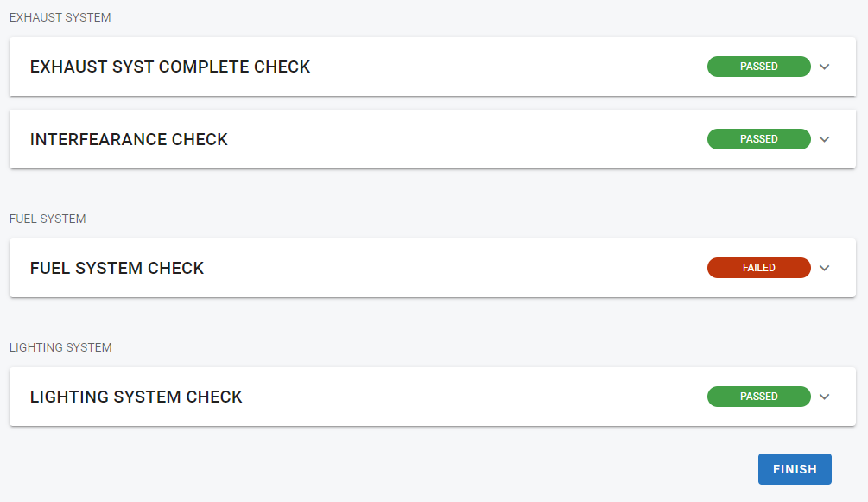Click the red FAILED status badge
868x502 pixels.
[x=758, y=268]
